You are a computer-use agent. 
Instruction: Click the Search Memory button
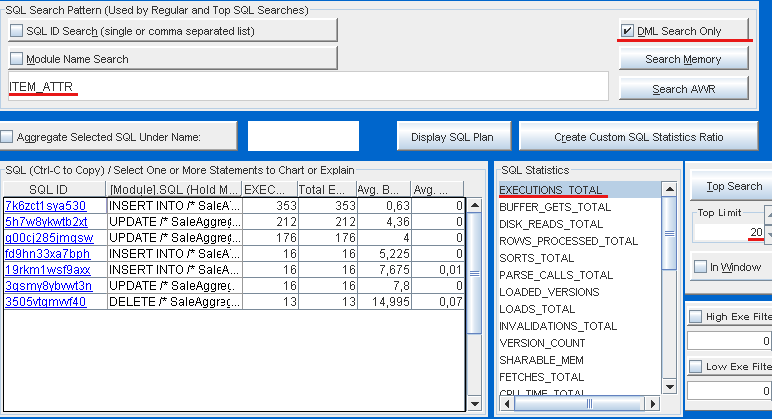pyautogui.click(x=682, y=59)
